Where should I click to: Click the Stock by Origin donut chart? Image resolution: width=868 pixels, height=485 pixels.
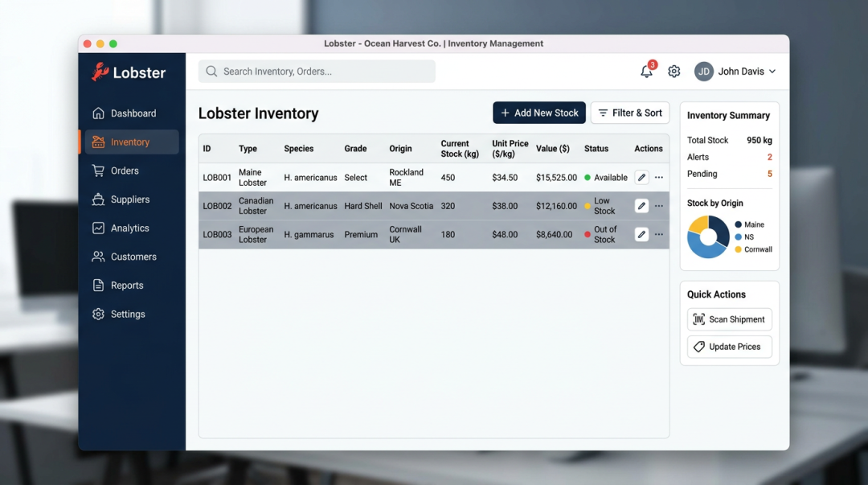(x=708, y=237)
